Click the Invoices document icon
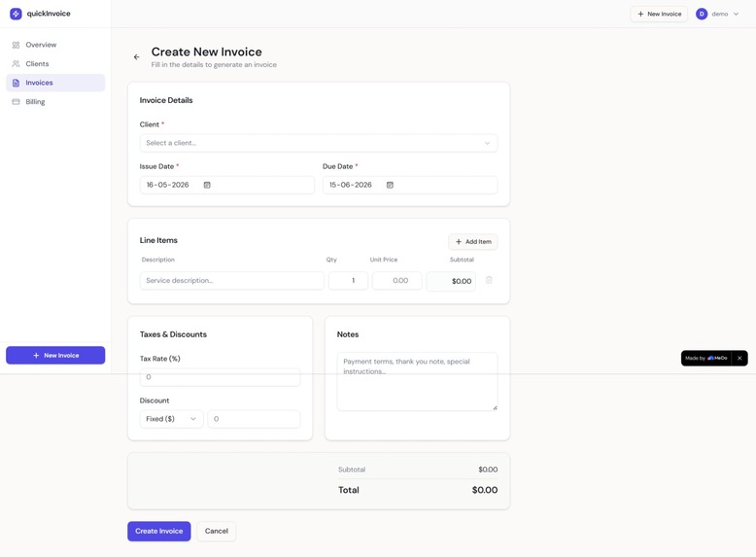Viewport: 756px width, 557px height. pyautogui.click(x=16, y=83)
